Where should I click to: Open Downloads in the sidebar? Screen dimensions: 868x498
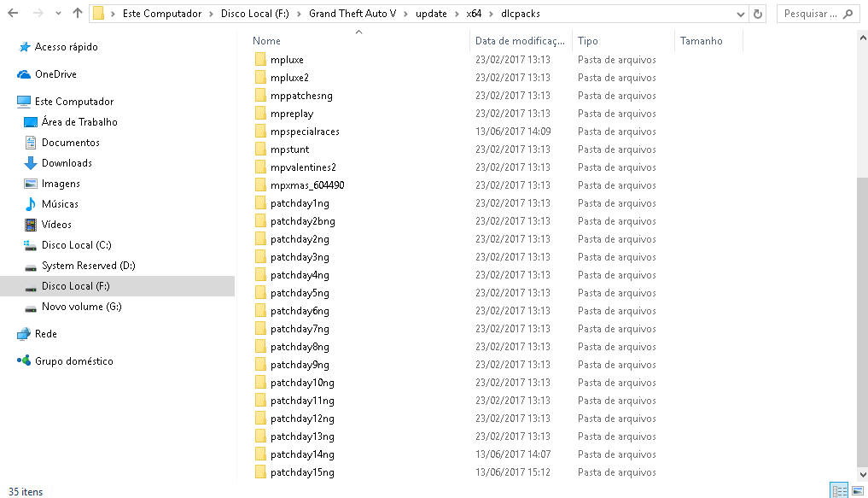tap(67, 163)
